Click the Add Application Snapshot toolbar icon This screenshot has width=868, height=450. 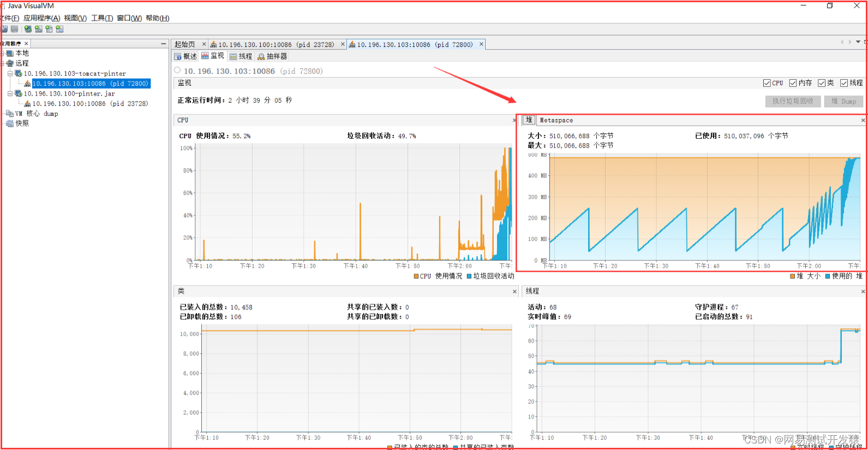pyautogui.click(x=59, y=29)
